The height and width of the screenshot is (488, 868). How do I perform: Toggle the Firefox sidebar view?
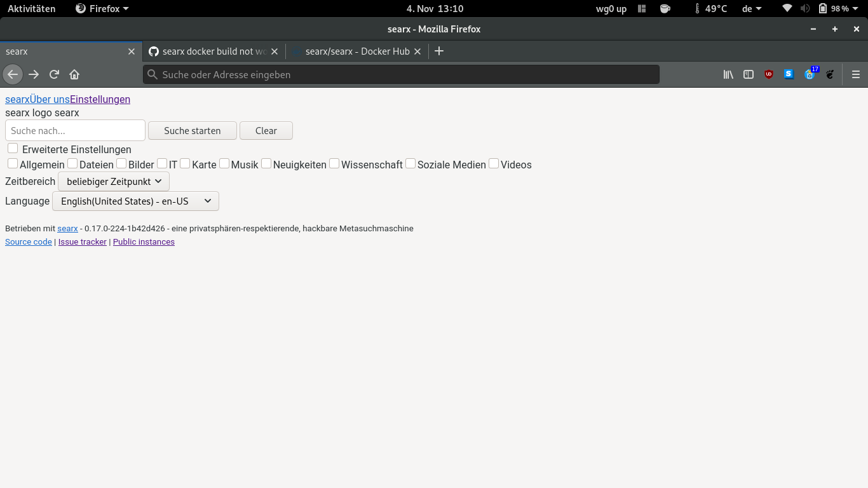(x=748, y=74)
